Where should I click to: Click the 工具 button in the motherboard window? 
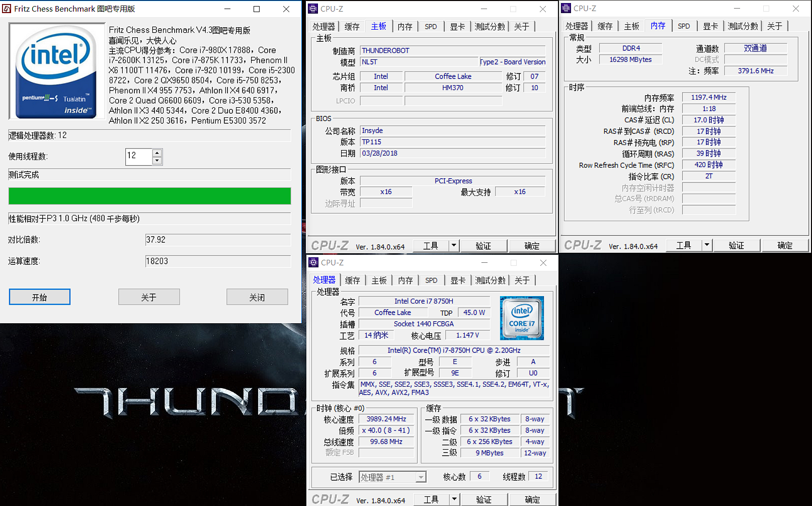click(431, 245)
